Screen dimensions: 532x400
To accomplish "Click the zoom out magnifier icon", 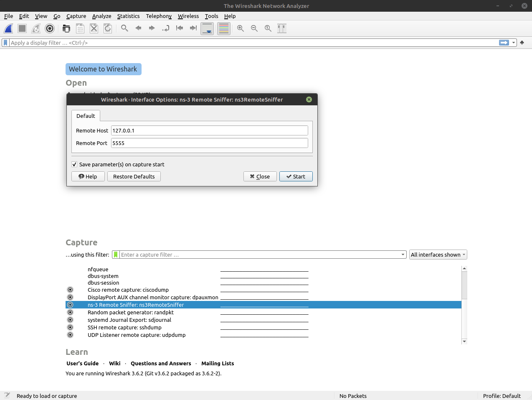I will (x=254, y=28).
